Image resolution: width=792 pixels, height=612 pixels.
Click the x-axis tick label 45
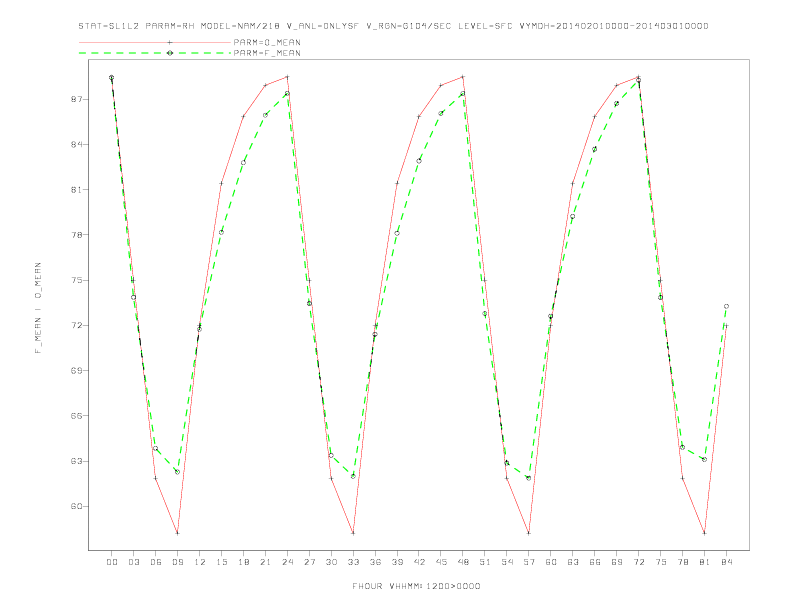441,562
